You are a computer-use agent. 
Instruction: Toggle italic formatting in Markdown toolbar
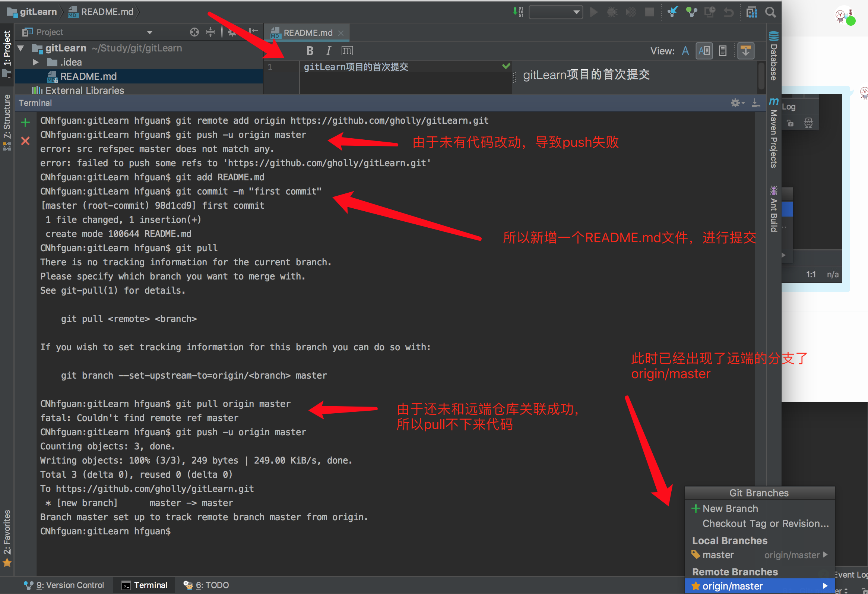tap(328, 51)
